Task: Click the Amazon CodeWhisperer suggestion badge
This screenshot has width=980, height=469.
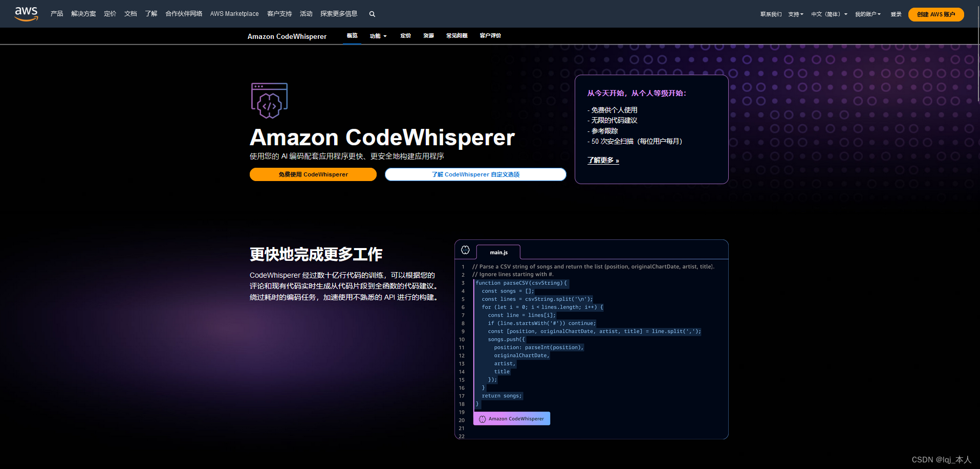Action: coord(512,418)
